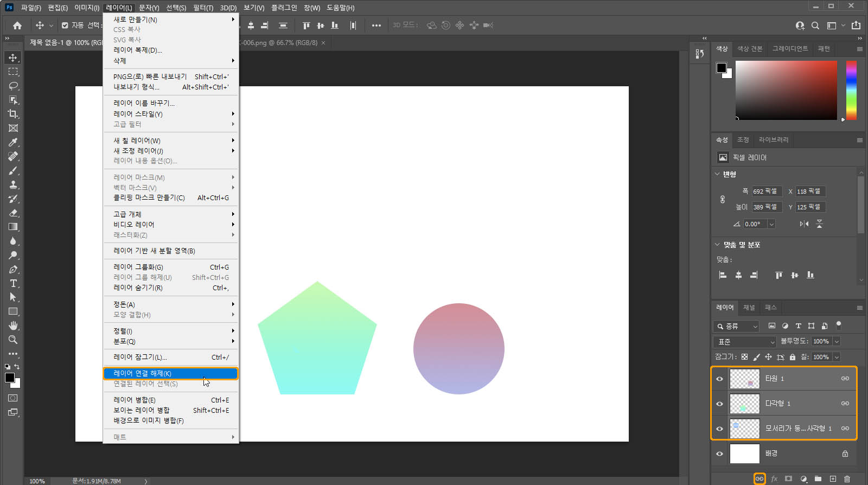Select the Rectangular Marquee tool

click(13, 72)
